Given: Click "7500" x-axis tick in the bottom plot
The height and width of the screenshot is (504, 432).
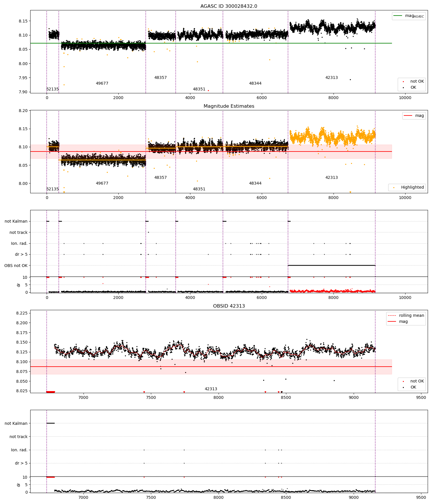Looking at the screenshot, I should click(151, 497).
